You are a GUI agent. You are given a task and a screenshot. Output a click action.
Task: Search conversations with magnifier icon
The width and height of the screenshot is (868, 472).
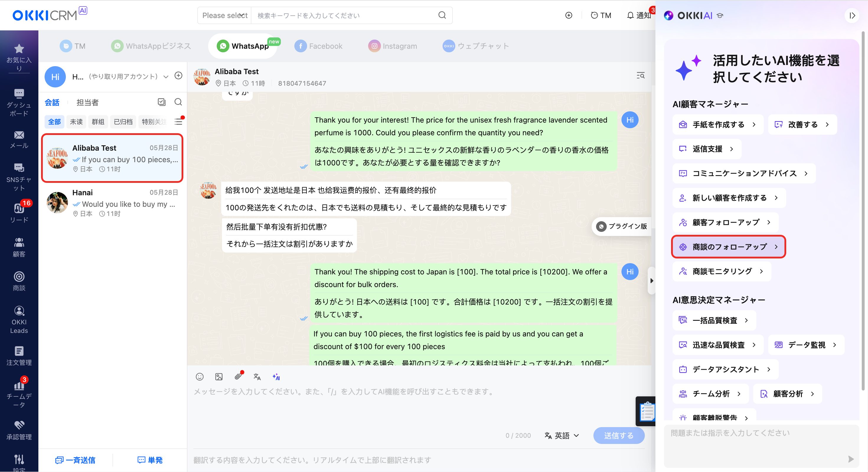tap(178, 102)
